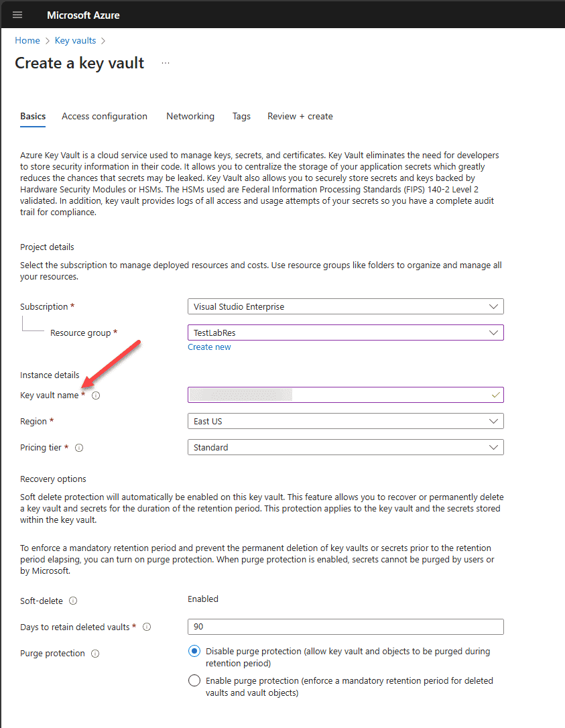The width and height of the screenshot is (565, 728).
Task: Switch to the Networking tab
Action: tap(190, 116)
